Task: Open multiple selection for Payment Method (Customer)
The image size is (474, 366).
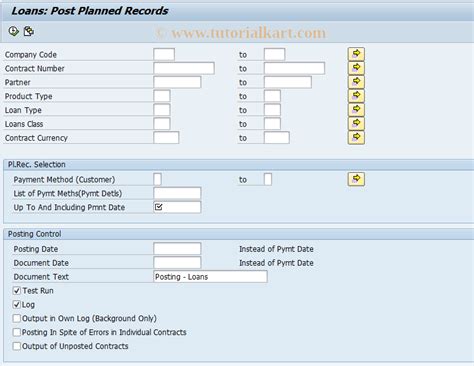Action: [356, 179]
